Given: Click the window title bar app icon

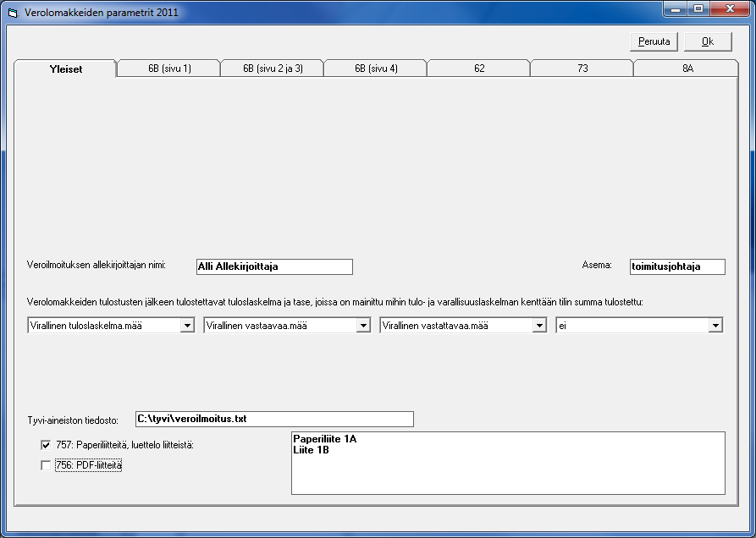Looking at the screenshot, I should [13, 13].
